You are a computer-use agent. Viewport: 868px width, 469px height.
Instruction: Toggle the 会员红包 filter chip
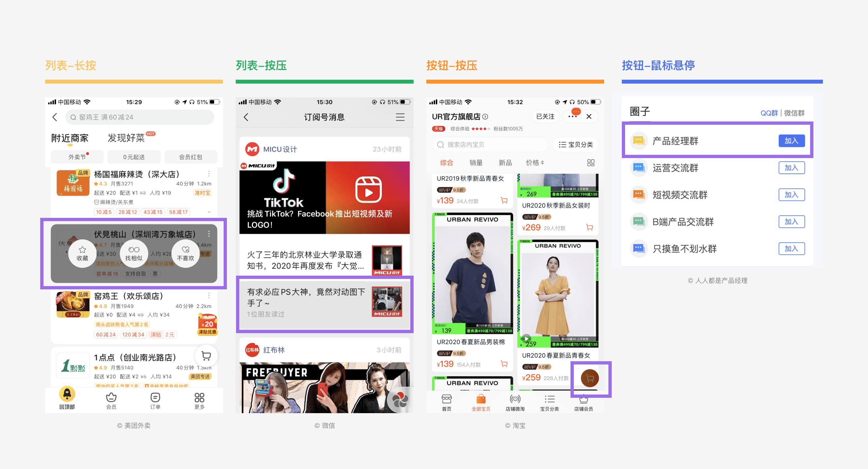click(x=190, y=157)
